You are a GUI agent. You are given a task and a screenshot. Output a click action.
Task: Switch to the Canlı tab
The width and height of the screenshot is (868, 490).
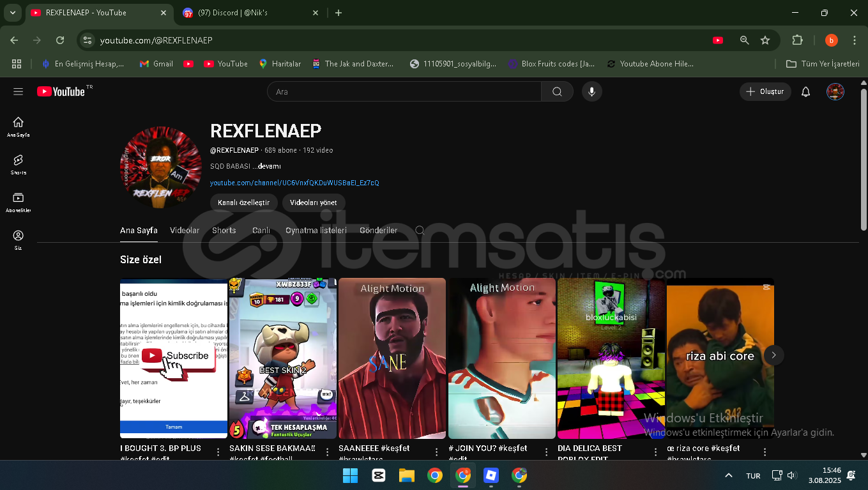coord(261,230)
